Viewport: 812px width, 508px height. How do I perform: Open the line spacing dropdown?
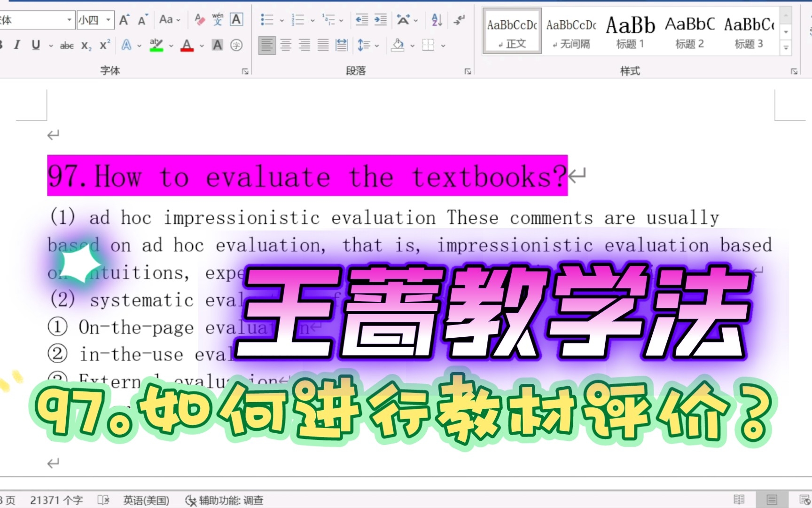point(368,45)
